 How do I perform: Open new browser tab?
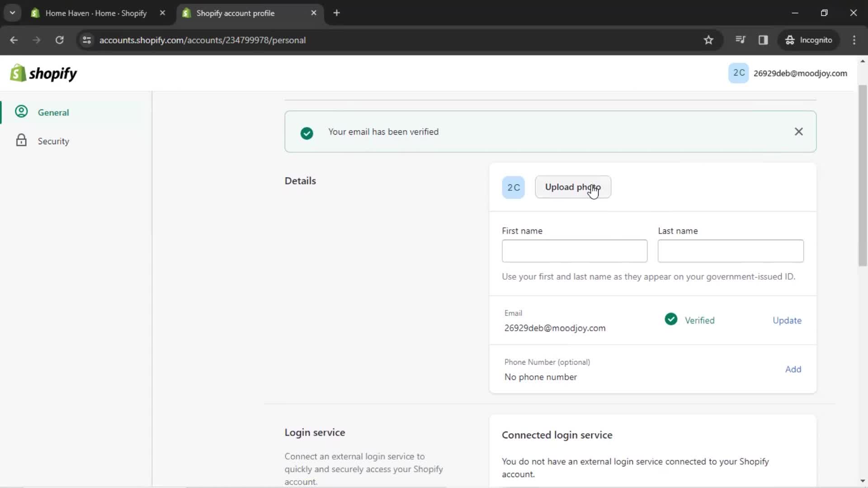(x=336, y=13)
